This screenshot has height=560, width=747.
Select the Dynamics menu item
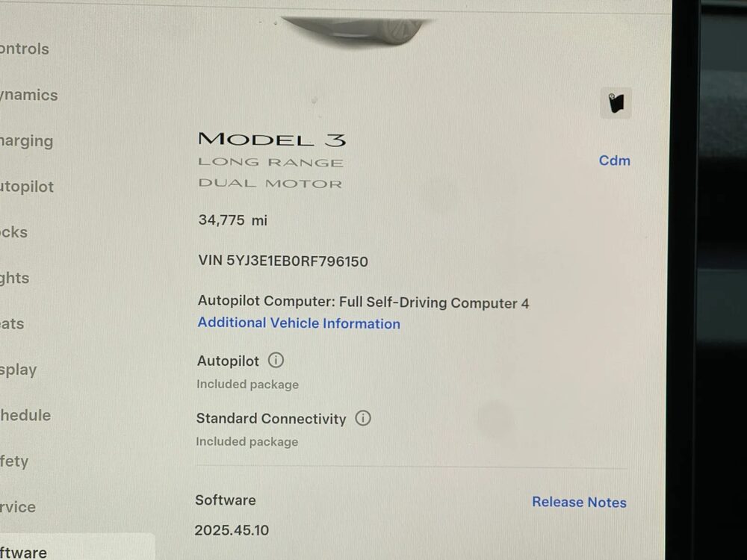[x=28, y=95]
